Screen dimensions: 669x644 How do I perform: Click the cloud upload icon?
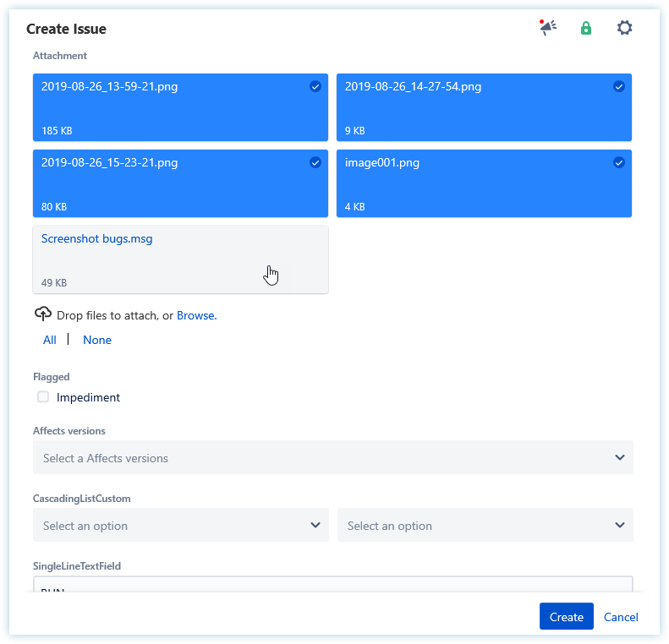click(x=42, y=314)
